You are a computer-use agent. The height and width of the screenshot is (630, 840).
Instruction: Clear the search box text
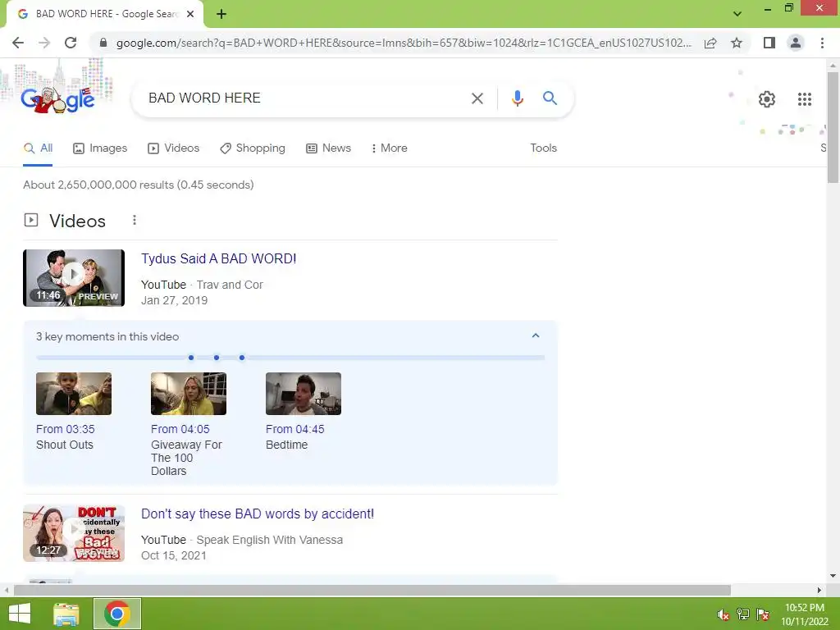[477, 98]
